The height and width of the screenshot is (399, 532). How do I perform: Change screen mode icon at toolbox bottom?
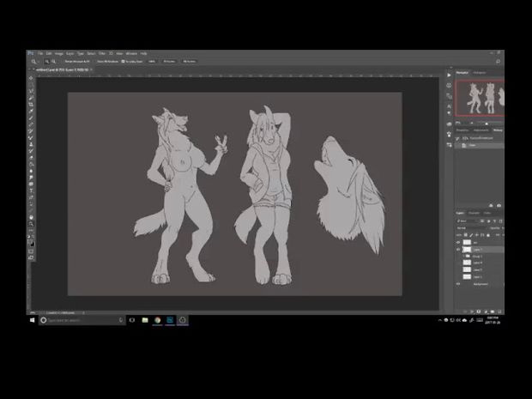click(31, 257)
